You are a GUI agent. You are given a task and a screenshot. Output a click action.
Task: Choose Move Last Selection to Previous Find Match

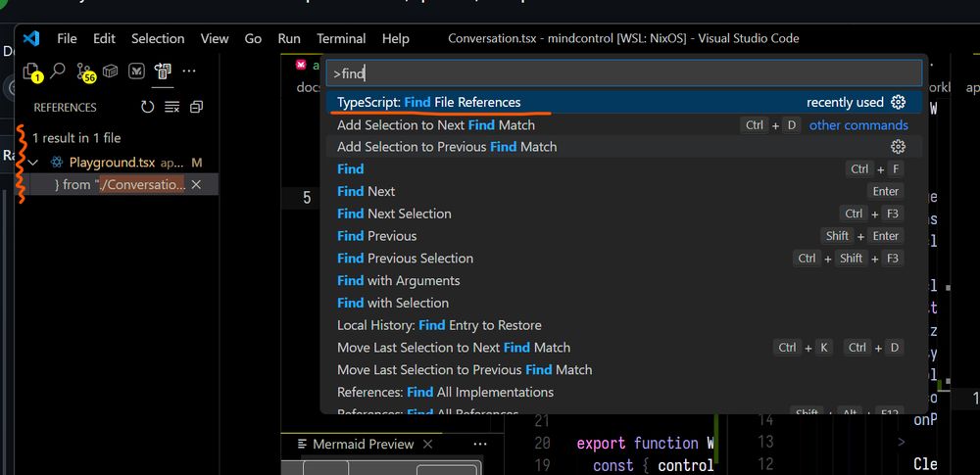click(623, 369)
